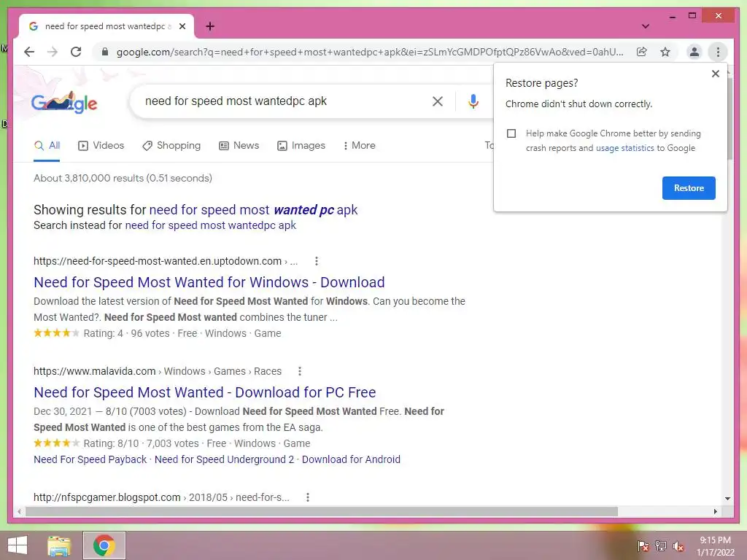This screenshot has height=560, width=747.
Task: Open the tab search chevron
Action: tap(646, 26)
